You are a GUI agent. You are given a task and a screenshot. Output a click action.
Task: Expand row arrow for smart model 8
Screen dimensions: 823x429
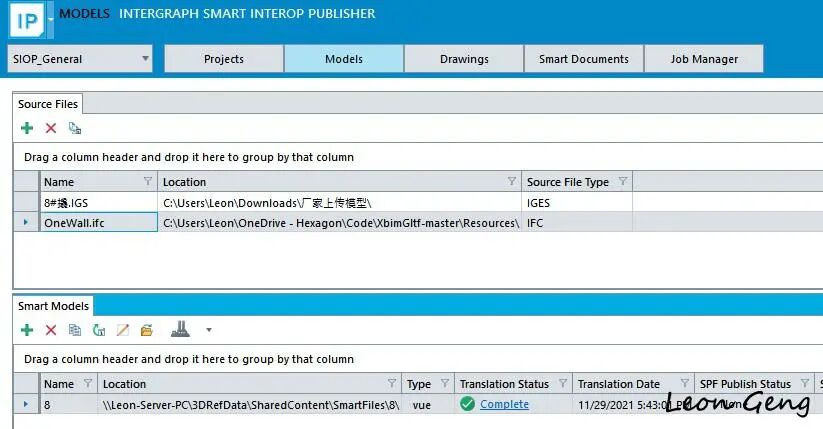pyautogui.click(x=26, y=404)
